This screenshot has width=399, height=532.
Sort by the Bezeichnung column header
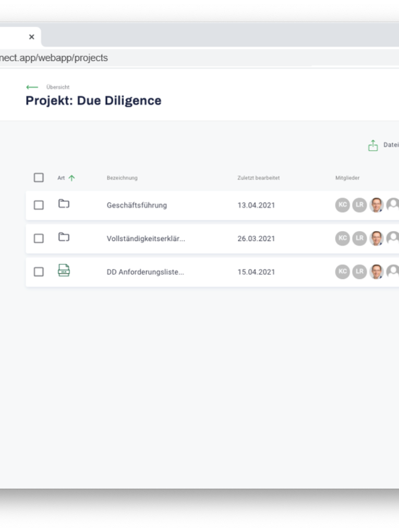(122, 178)
